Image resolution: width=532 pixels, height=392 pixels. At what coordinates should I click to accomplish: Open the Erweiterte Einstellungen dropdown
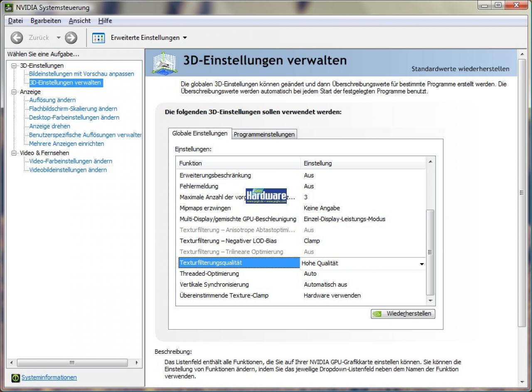point(149,38)
